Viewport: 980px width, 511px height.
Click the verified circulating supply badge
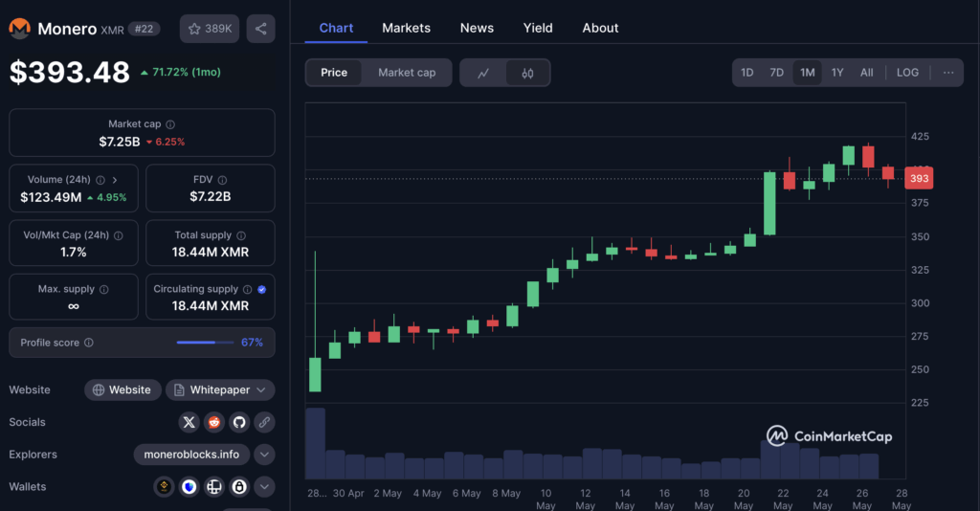262,289
